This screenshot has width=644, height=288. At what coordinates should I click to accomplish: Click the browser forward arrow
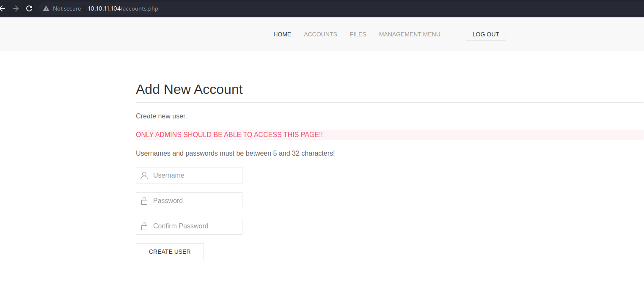pyautogui.click(x=16, y=8)
